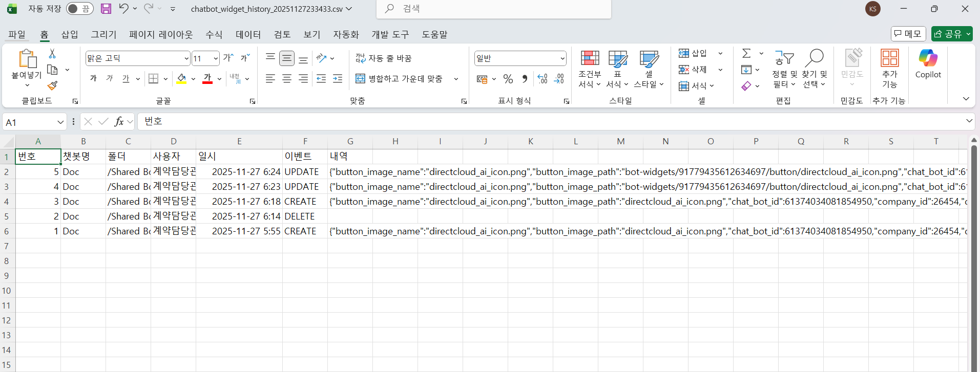Open Find and Select (찾기 및 선택)
Viewport: 980px width, 372px height.
click(x=814, y=69)
